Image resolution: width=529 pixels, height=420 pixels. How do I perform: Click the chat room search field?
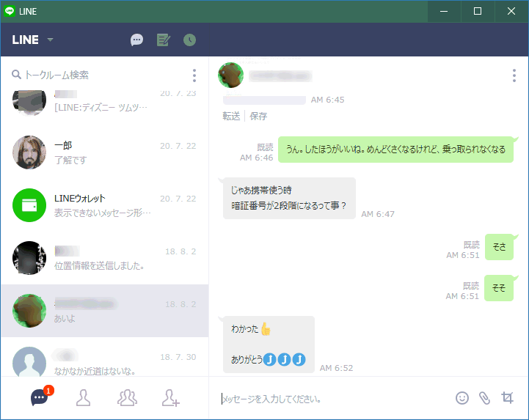point(99,75)
